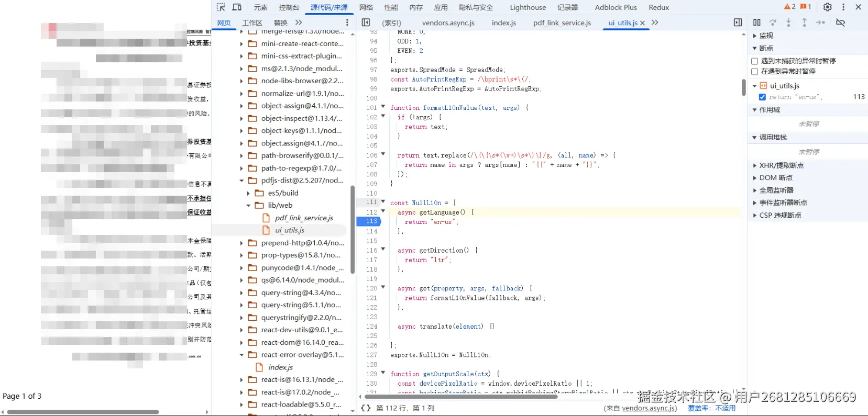The image size is (868, 416).
Task: Toggle the device toolbar icon
Action: point(237,7)
